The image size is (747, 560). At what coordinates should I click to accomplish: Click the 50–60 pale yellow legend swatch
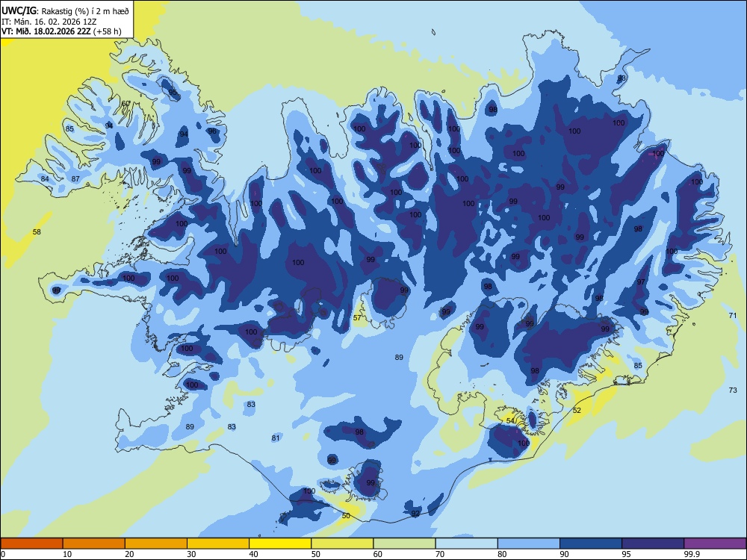[x=342, y=544]
